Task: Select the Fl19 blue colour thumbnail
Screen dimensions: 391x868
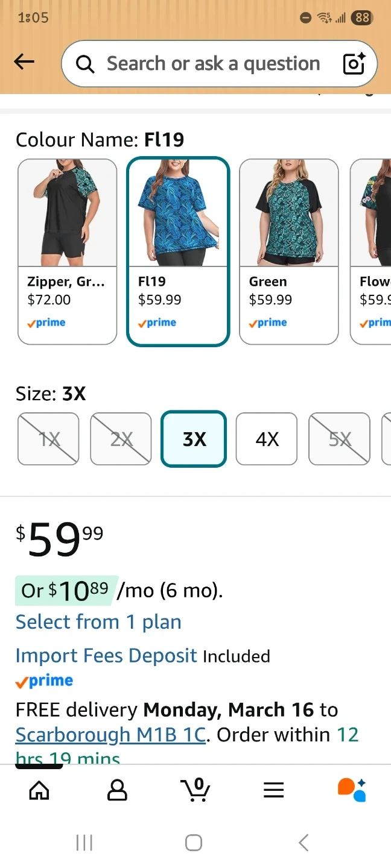Action: (178, 251)
